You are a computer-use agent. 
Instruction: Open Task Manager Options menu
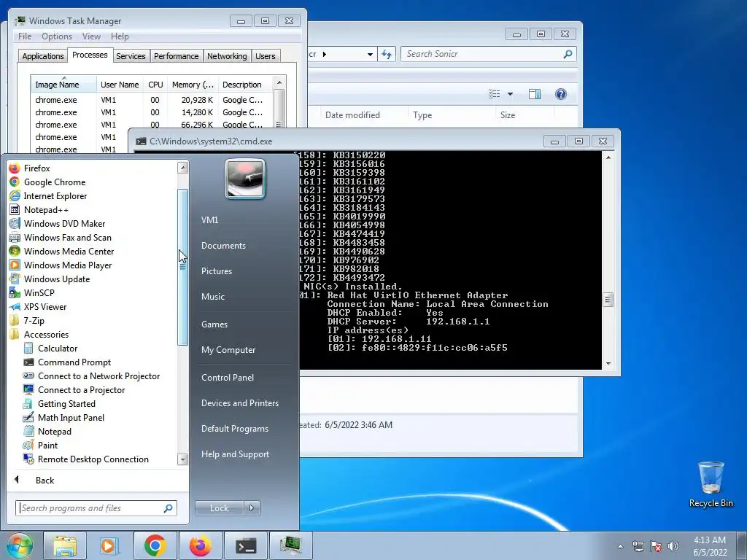point(57,36)
